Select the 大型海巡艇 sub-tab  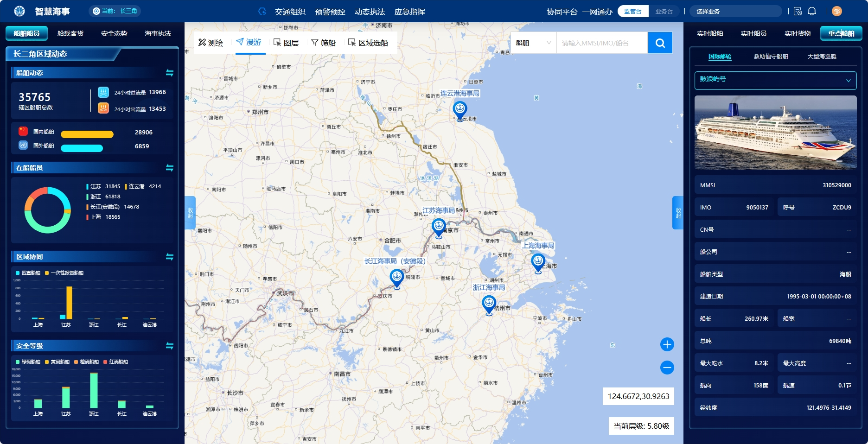[x=822, y=57]
